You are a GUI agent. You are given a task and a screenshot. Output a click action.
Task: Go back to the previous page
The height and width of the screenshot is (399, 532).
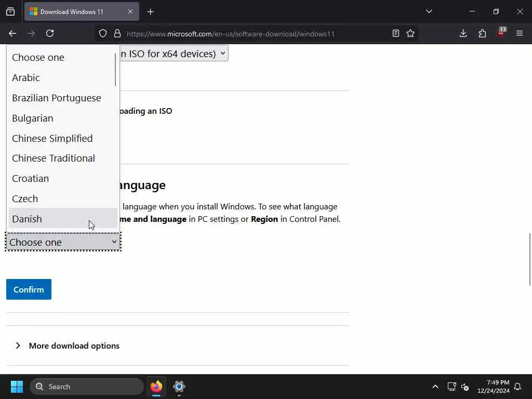12,33
